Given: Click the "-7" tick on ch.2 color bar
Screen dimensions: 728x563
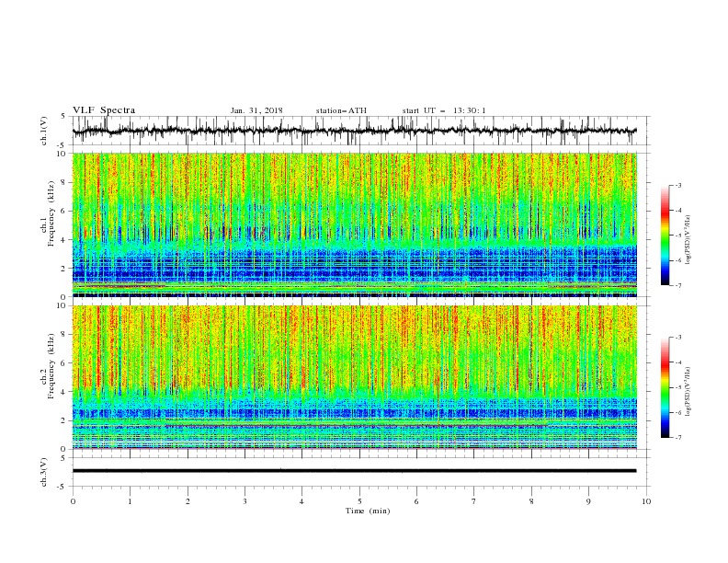Looking at the screenshot, I should [x=677, y=438].
